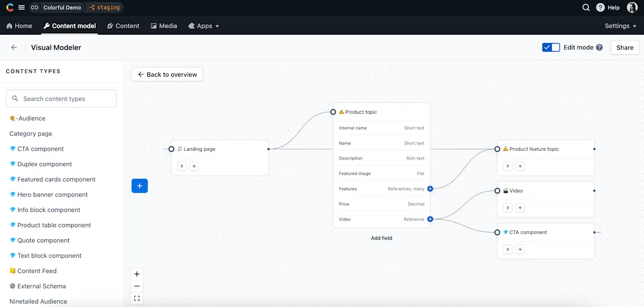The width and height of the screenshot is (644, 307).
Task: Click the Contentful logo icon
Action: click(x=10, y=7)
